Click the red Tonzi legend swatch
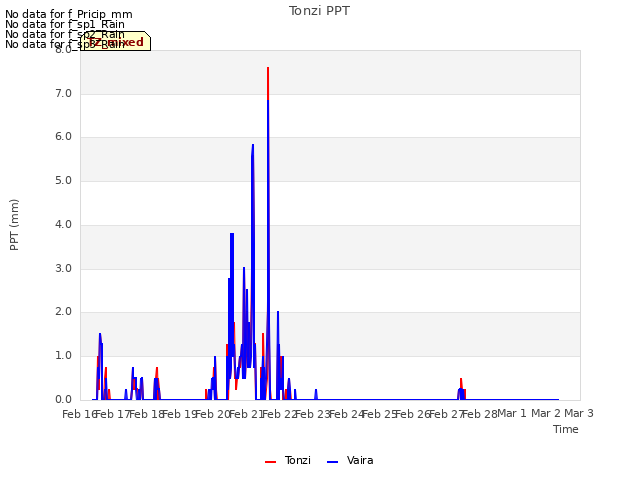Screen dimensions: 640x480 270,462
